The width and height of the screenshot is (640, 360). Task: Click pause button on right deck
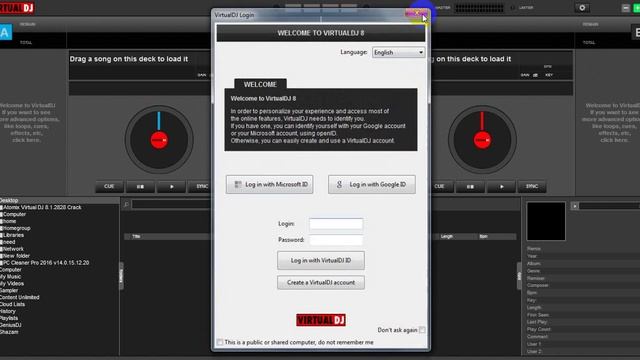tap(470, 187)
